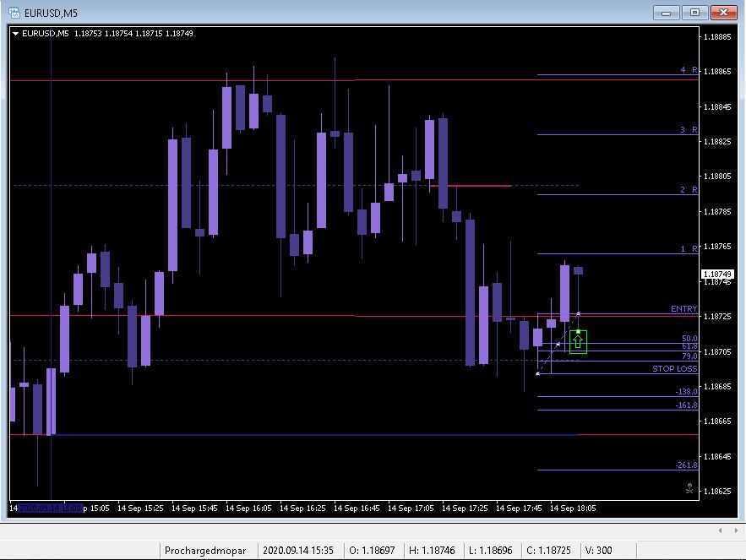This screenshot has height=560, width=746.
Task: Click the C: 1.18725 close value
Action: pyautogui.click(x=548, y=551)
